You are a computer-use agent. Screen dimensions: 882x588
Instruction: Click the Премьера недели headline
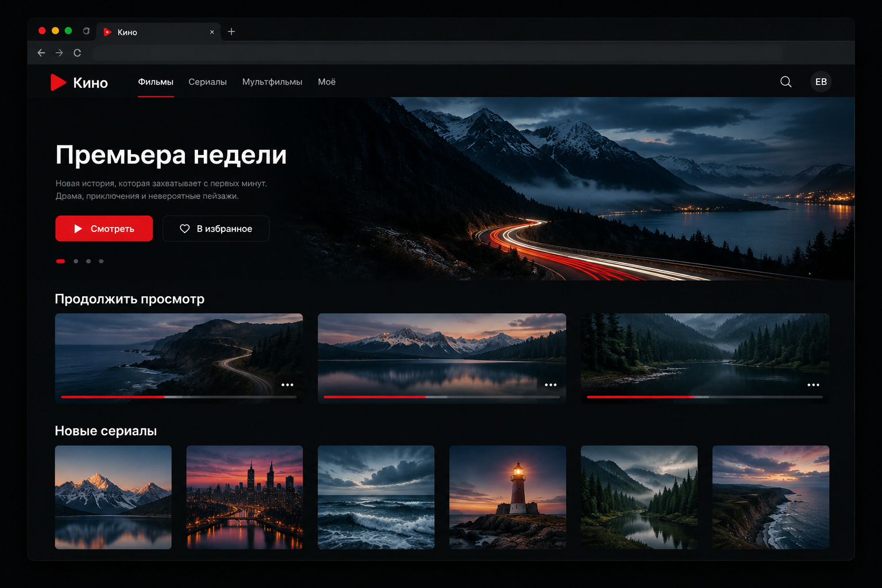(x=171, y=155)
